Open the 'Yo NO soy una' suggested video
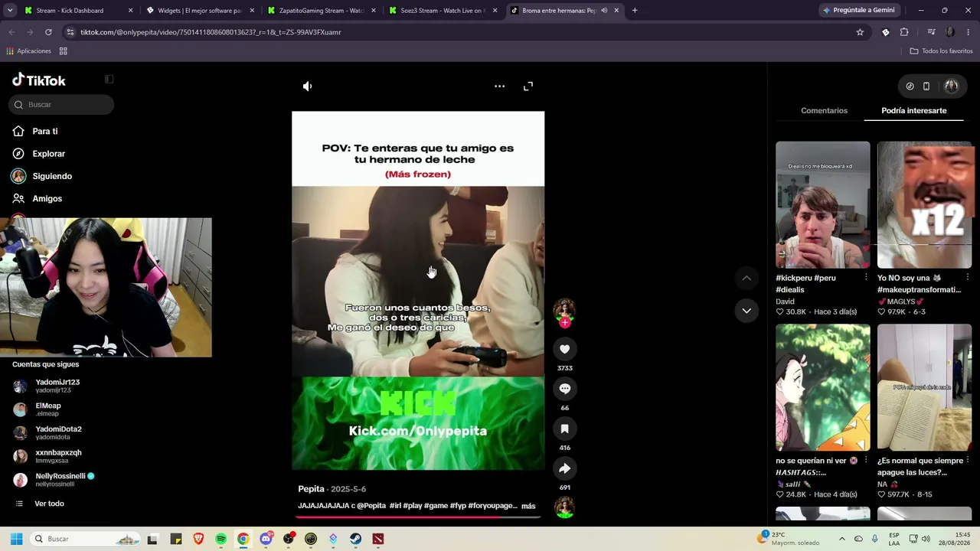The width and height of the screenshot is (980, 551). (924, 204)
